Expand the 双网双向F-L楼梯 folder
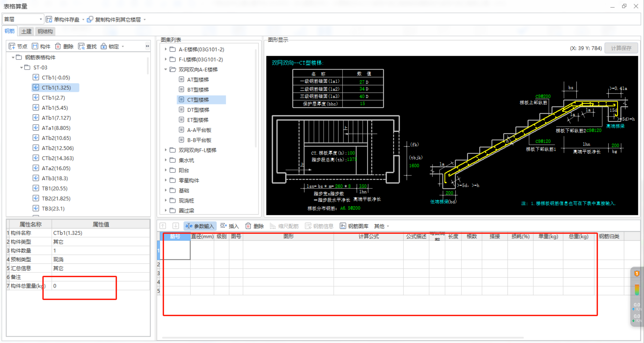The image size is (644, 343). click(x=166, y=150)
